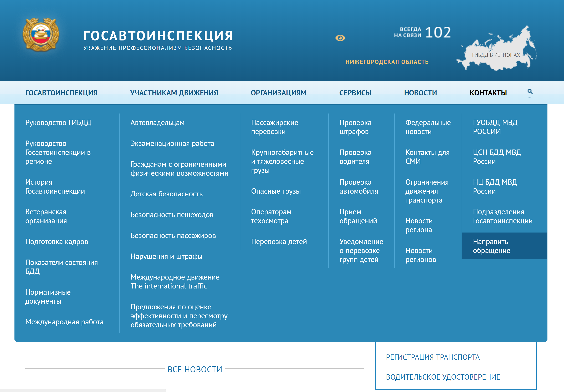This screenshot has width=564, height=392.
Task: Open Новости региона link
Action: (419, 225)
